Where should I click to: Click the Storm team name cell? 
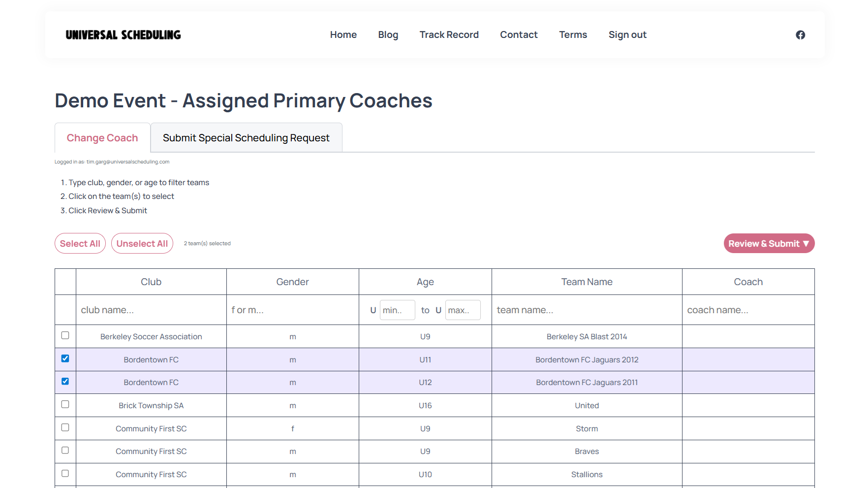pyautogui.click(x=587, y=428)
